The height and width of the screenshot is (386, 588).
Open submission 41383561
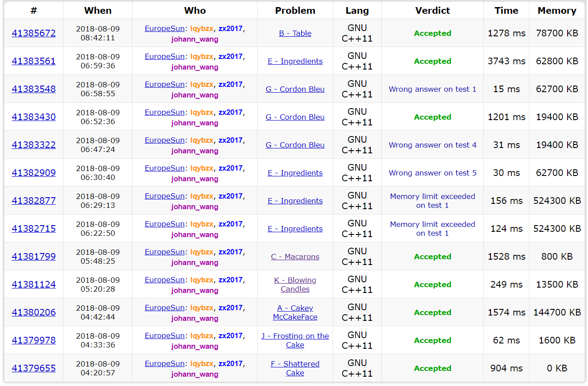click(34, 61)
